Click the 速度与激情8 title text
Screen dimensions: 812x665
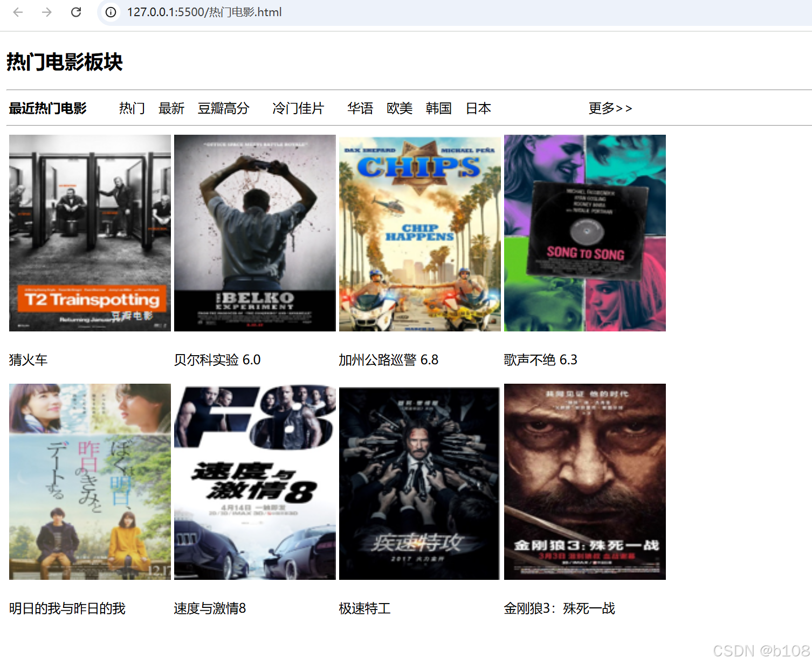click(x=210, y=608)
